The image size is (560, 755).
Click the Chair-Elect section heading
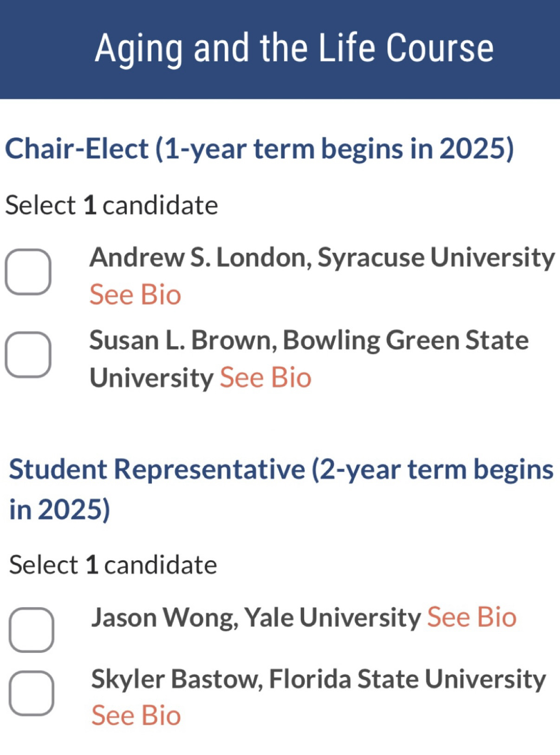[259, 149]
